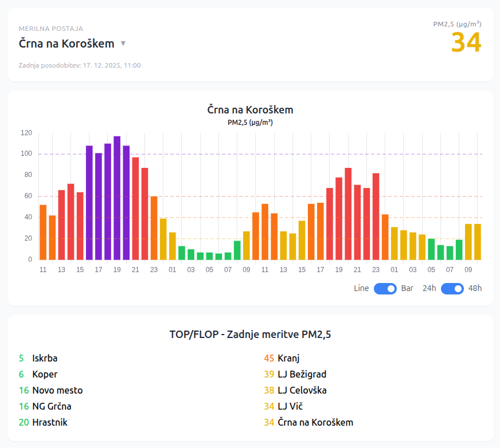The image size is (500, 448).
Task: Select Novo mesto in the TOP list
Action: tap(56, 390)
